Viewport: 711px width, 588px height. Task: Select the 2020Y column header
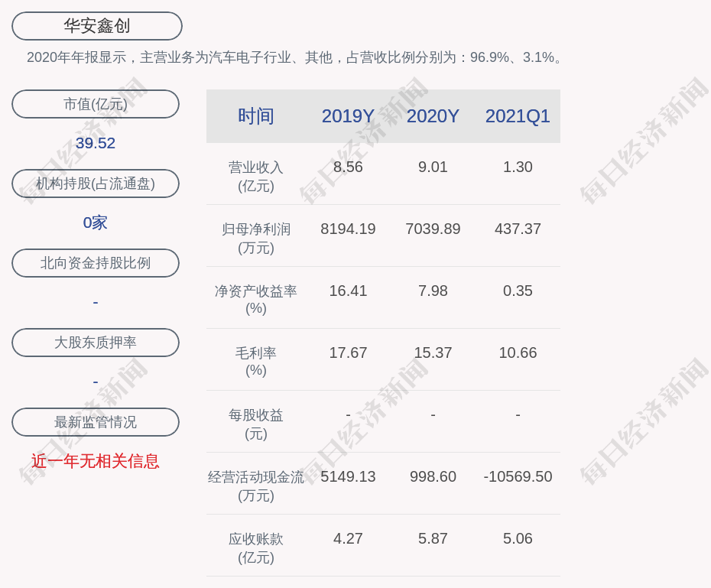point(433,116)
